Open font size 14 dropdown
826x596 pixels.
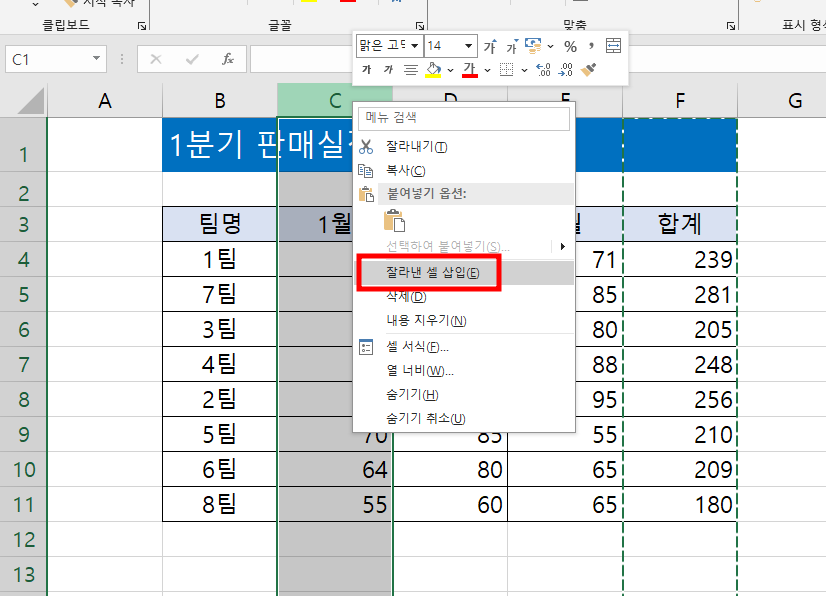[x=468, y=46]
